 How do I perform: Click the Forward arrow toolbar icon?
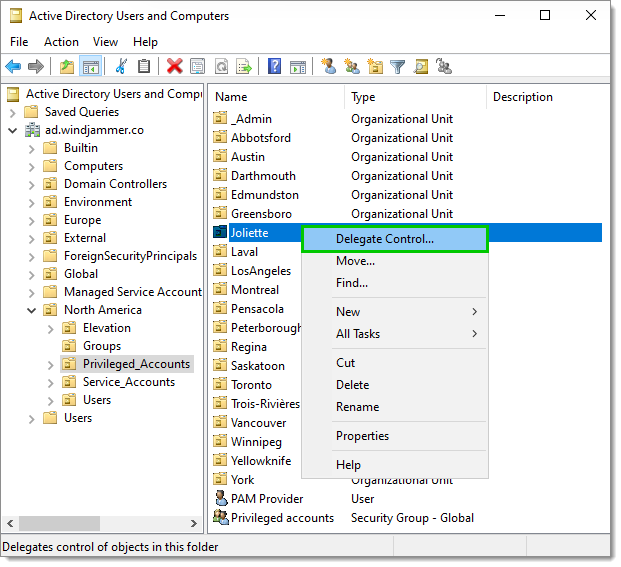click(36, 66)
